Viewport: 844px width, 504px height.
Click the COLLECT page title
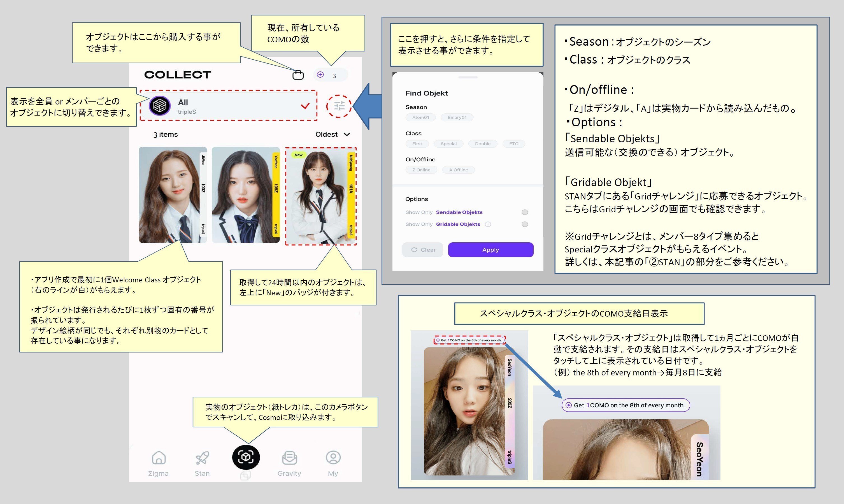pos(178,75)
